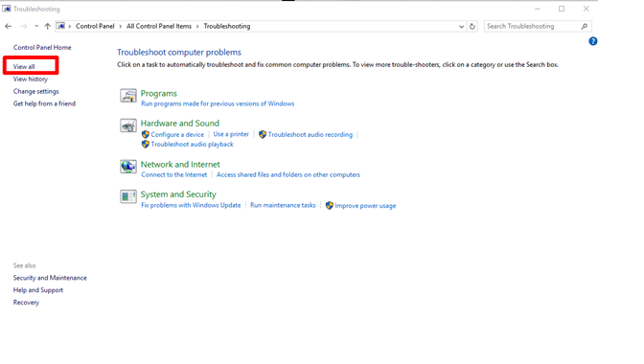Click the Hardware and Sound category icon
This screenshot has height=364, width=644.
coord(128,125)
